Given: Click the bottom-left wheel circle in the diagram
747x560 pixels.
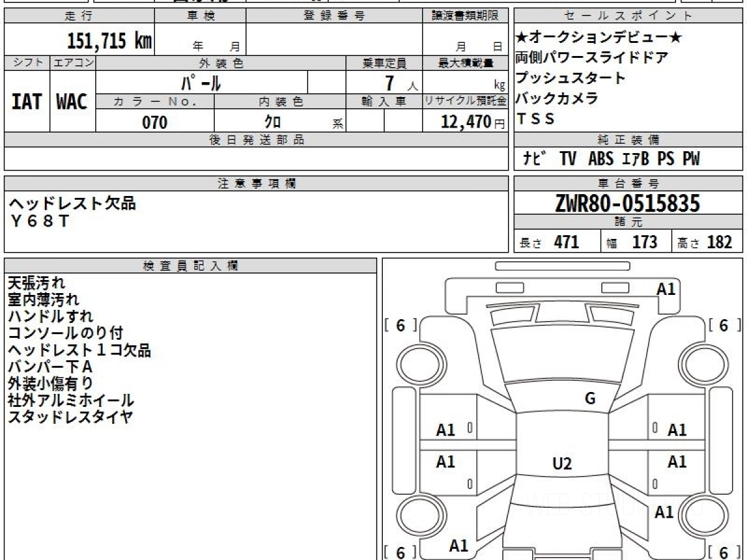Looking at the screenshot, I should click(x=415, y=518).
